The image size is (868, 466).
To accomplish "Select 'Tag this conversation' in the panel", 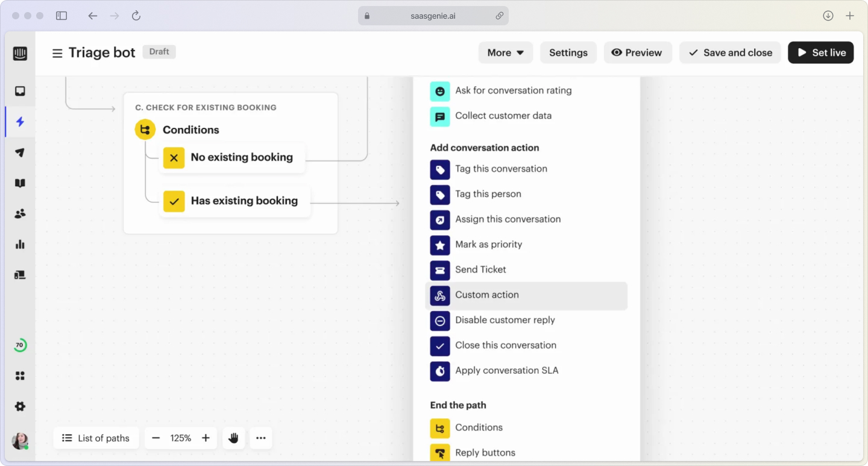I will pyautogui.click(x=501, y=169).
